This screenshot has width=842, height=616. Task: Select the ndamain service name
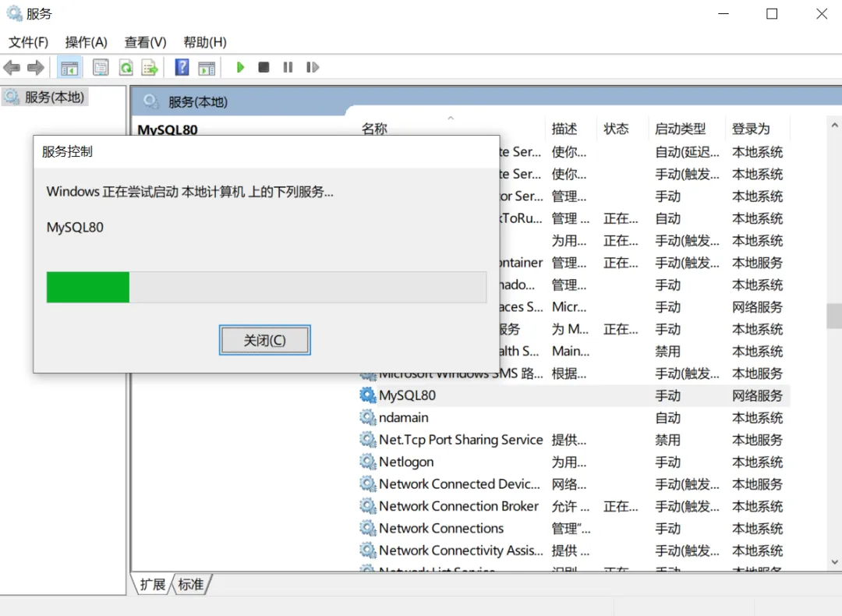[403, 417]
